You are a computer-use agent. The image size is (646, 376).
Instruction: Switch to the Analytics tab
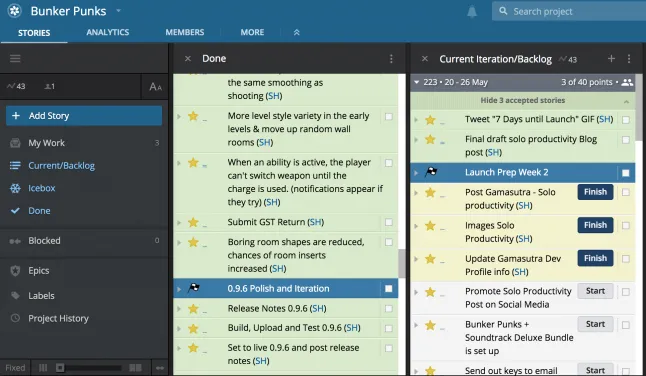108,32
